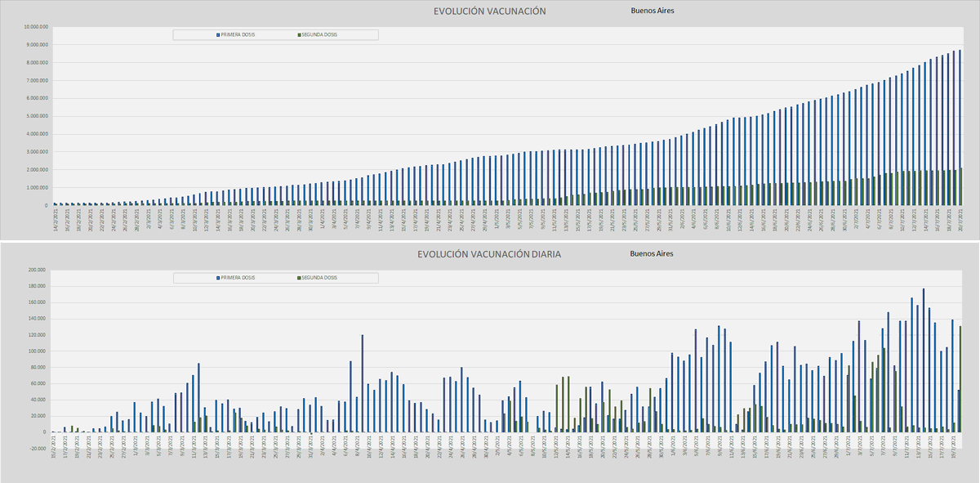Click the '-20.000' y-axis label in daily chart
The image size is (980, 483).
pos(39,449)
